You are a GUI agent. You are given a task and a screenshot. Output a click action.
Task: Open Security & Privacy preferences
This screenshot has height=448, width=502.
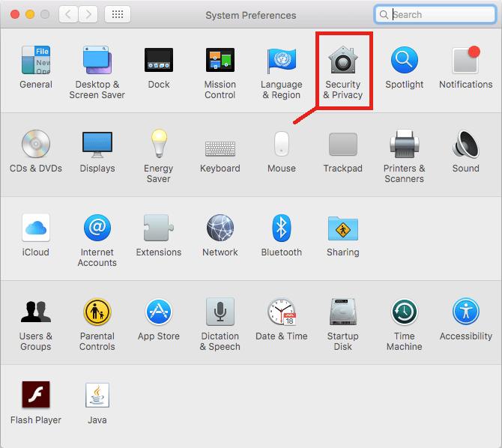[x=343, y=61]
